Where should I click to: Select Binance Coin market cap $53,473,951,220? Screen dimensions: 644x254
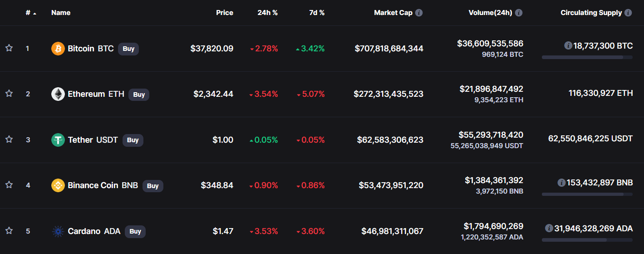[x=391, y=185]
